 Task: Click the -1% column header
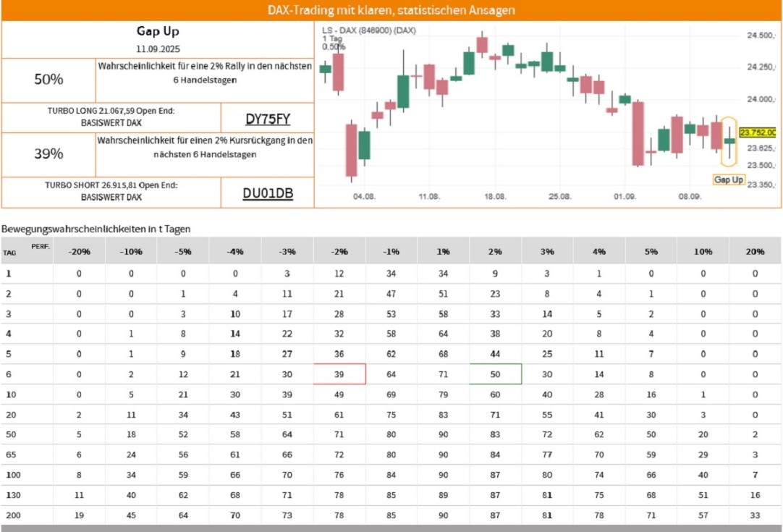pos(391,252)
